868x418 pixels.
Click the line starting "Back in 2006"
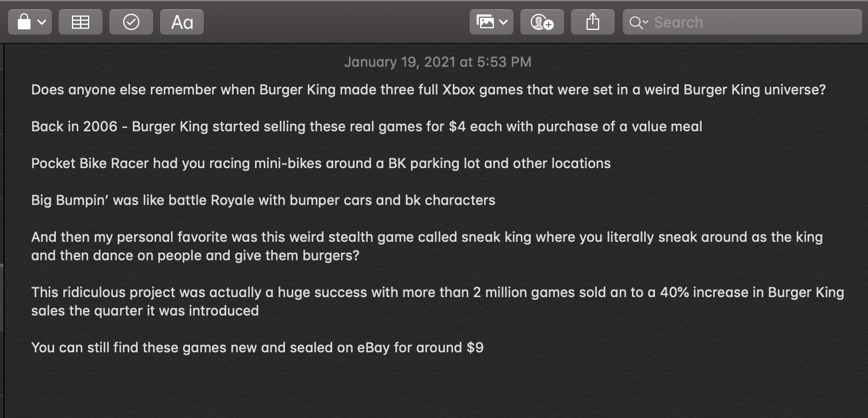click(367, 127)
